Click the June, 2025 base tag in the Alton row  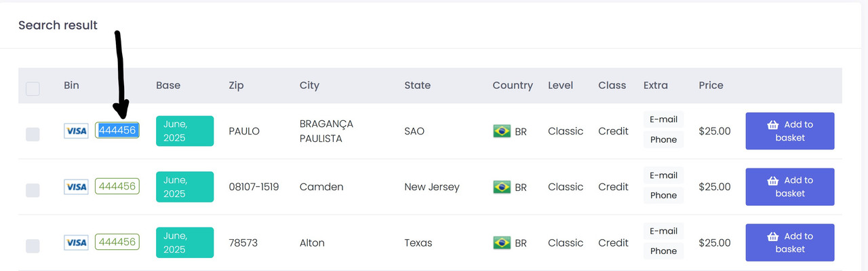click(x=184, y=242)
